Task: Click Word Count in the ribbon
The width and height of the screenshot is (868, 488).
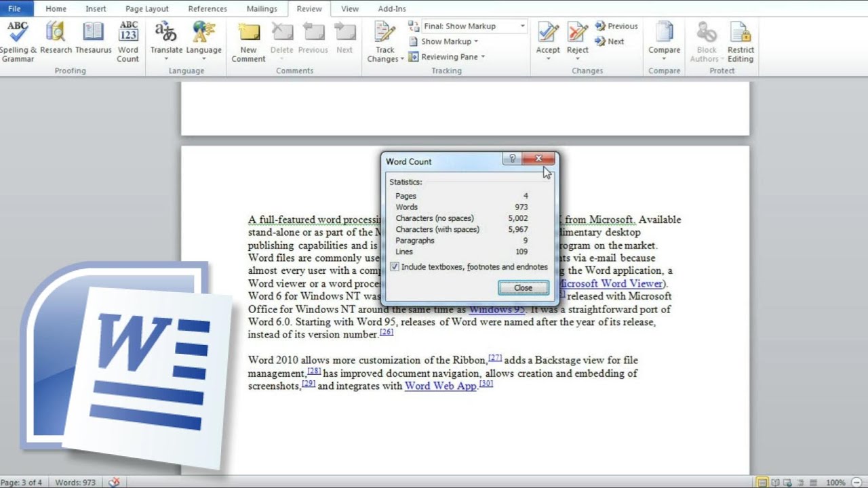Action: [127, 42]
